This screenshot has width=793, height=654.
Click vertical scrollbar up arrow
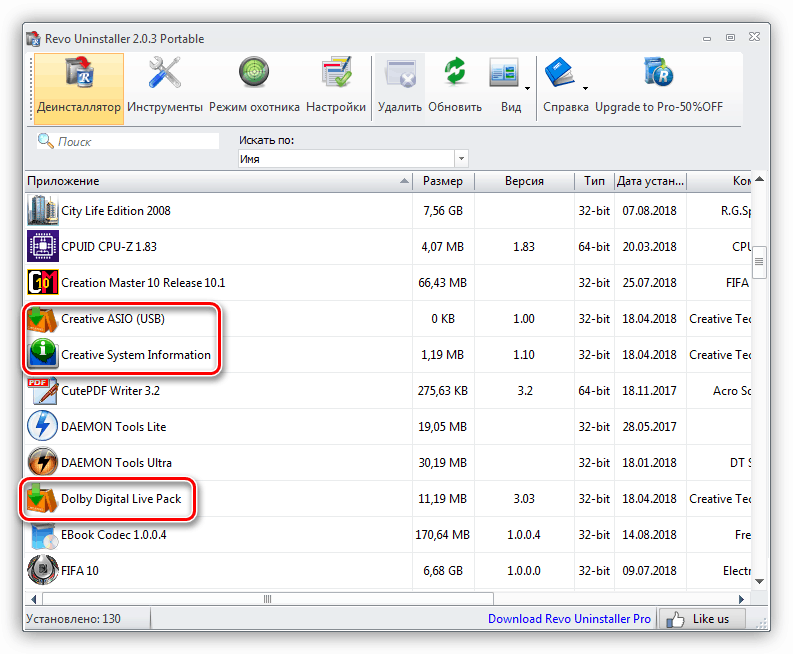click(x=759, y=179)
